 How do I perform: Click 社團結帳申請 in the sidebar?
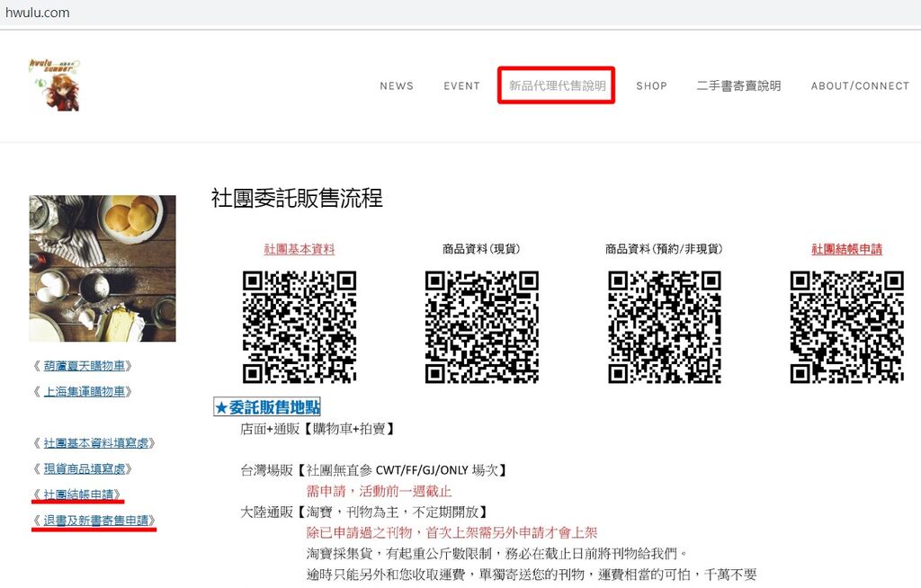coord(78,494)
